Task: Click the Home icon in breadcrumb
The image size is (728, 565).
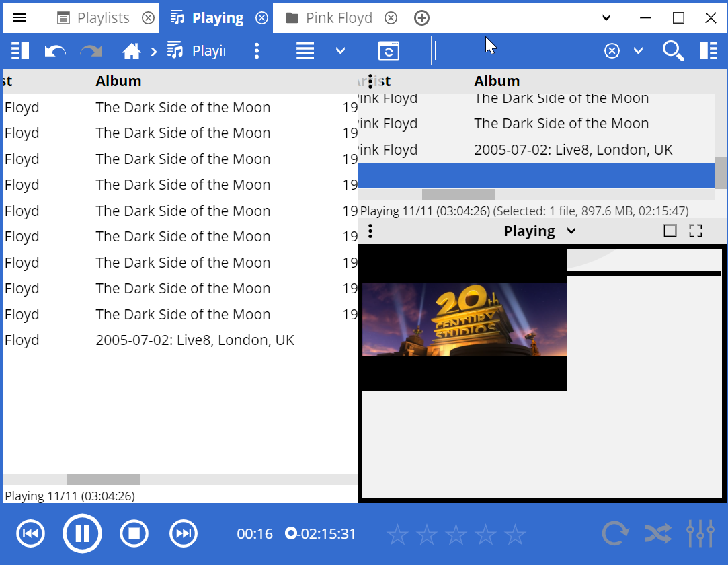Action: tap(131, 51)
